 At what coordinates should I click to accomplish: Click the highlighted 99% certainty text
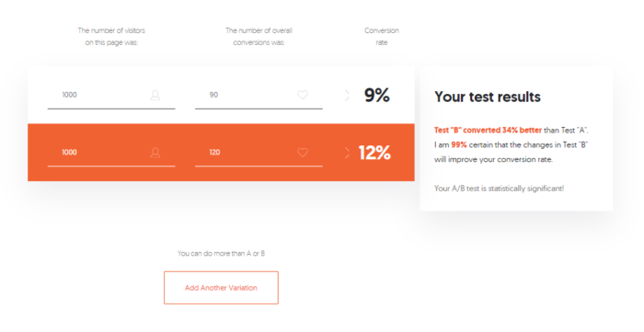pyautogui.click(x=459, y=145)
